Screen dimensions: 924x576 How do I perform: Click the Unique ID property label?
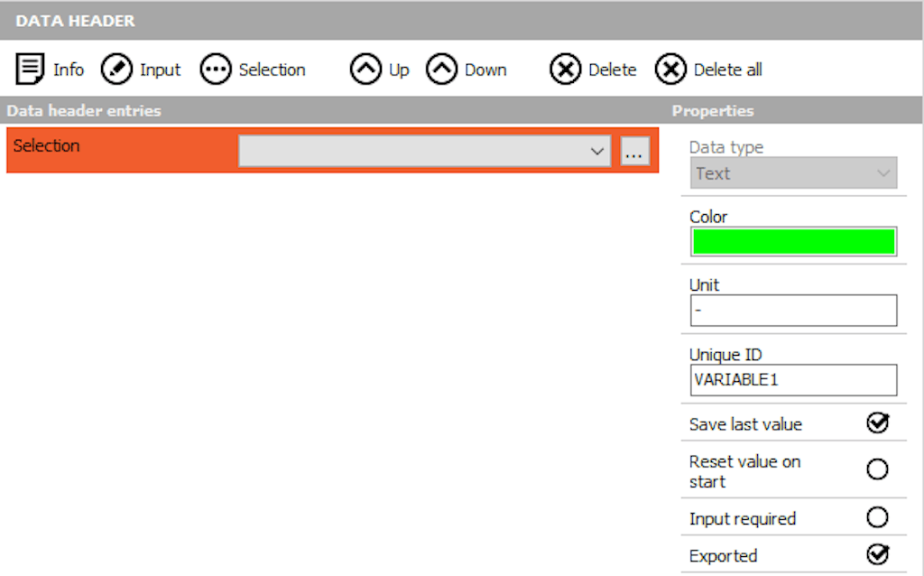(725, 354)
